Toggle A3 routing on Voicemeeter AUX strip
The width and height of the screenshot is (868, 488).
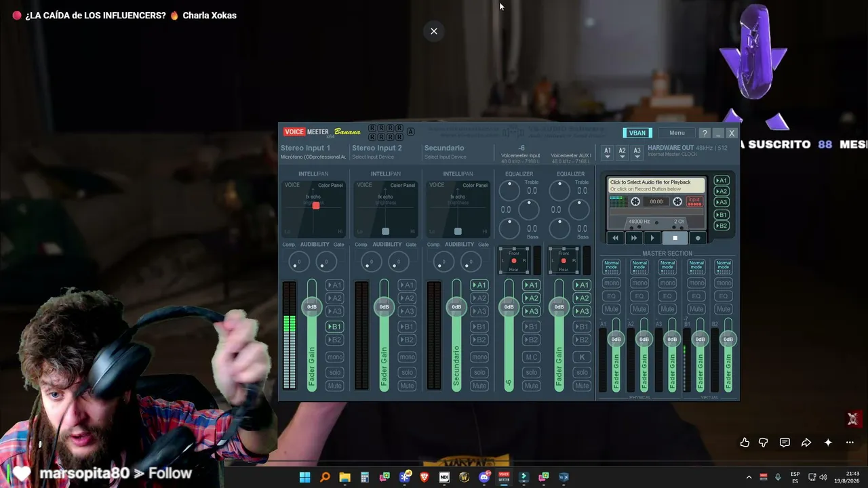pyautogui.click(x=582, y=312)
